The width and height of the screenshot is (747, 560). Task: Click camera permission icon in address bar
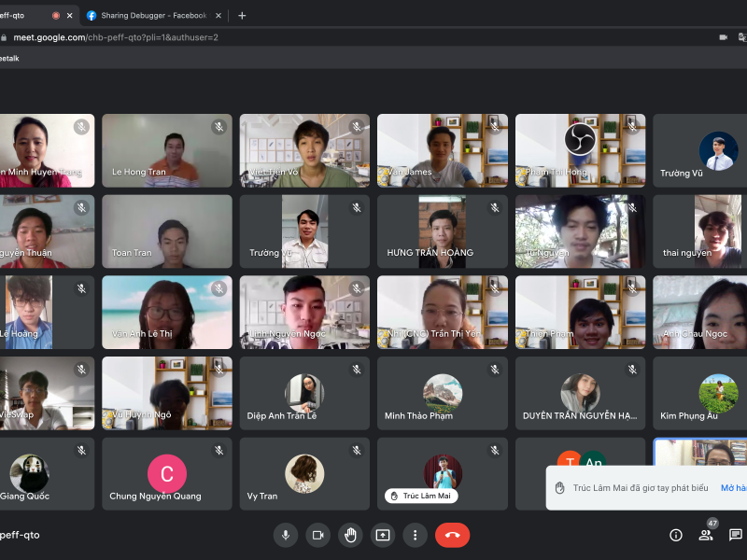[x=723, y=37]
